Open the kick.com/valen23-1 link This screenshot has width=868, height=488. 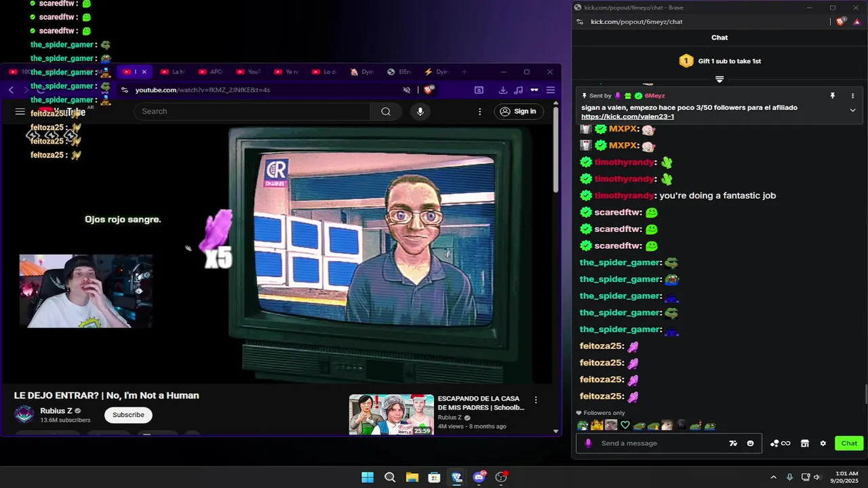[x=627, y=117]
